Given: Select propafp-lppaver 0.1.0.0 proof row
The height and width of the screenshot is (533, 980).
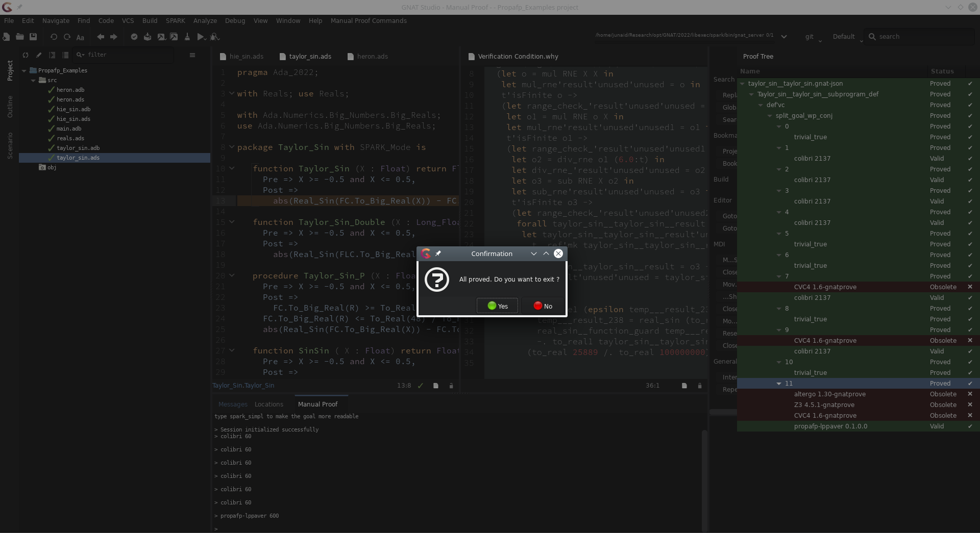Looking at the screenshot, I should tap(858, 426).
